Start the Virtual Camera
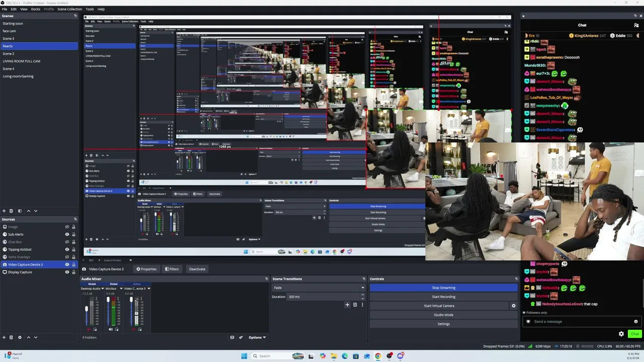Viewport: 644px width, 362px height. [x=439, y=306]
